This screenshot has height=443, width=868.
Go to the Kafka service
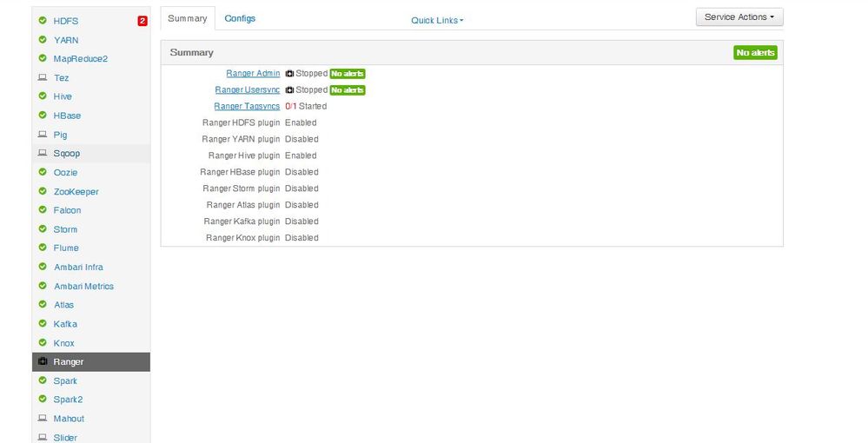point(65,324)
